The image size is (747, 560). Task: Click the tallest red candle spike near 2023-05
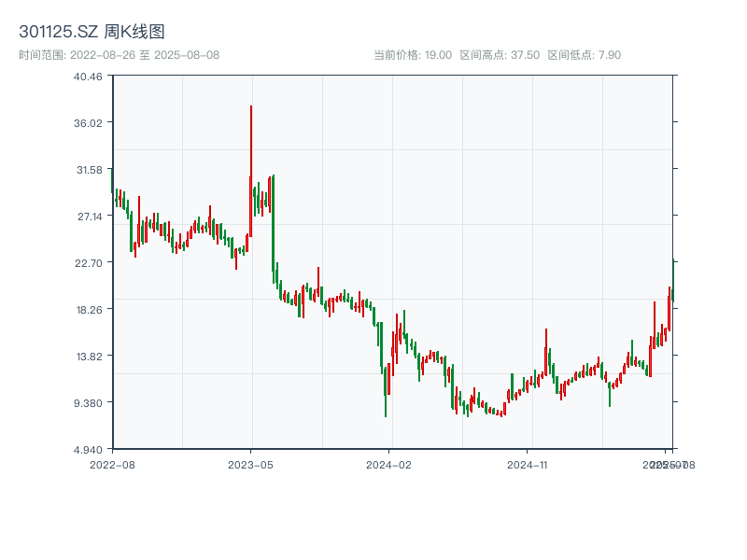point(251,140)
